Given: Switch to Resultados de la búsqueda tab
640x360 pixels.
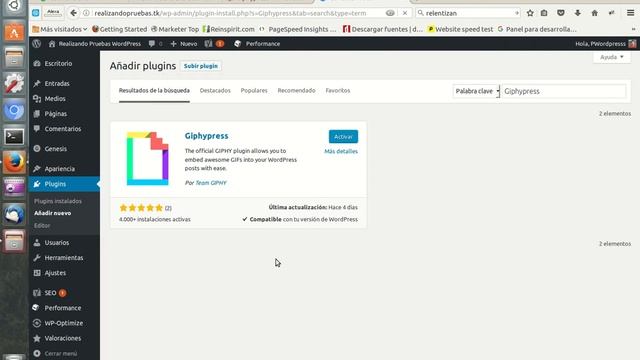Looking at the screenshot, I should 154,91.
